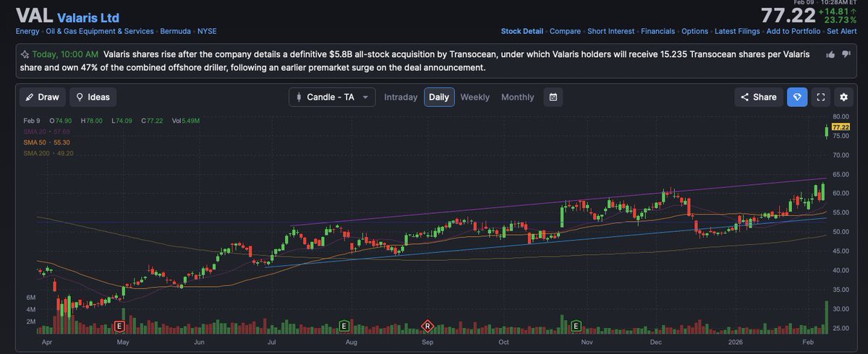868x354 pixels.
Task: Click the Set Alert link
Action: pos(842,31)
